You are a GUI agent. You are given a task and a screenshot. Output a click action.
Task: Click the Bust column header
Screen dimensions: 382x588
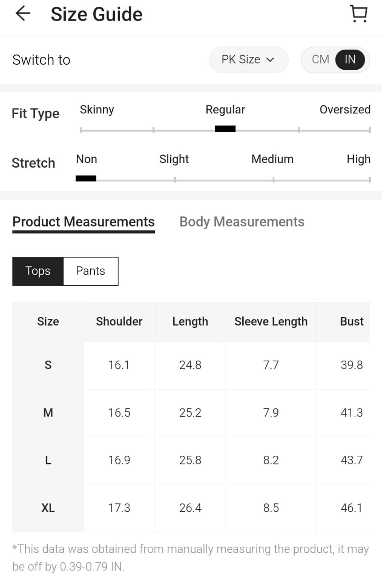point(352,322)
